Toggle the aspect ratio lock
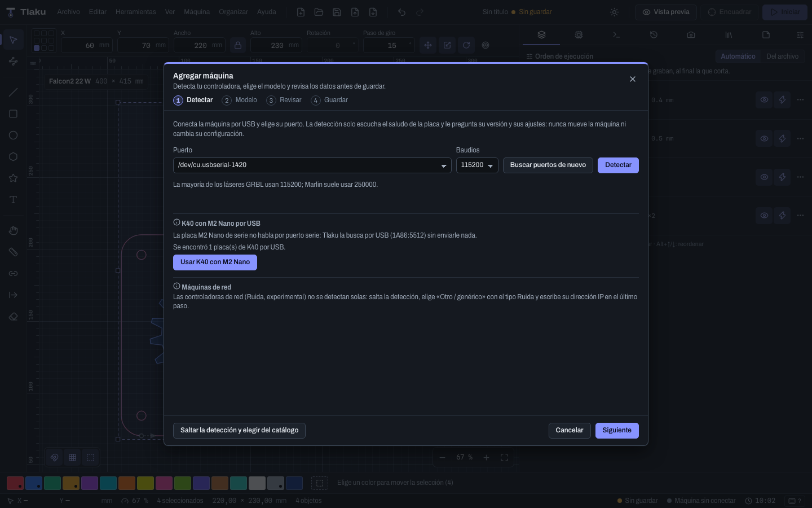812x508 pixels. pyautogui.click(x=238, y=45)
